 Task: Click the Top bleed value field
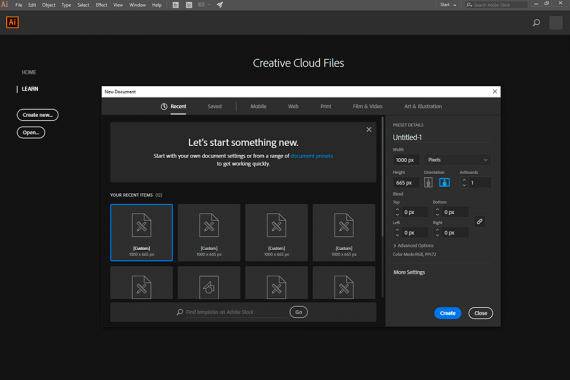pos(415,212)
